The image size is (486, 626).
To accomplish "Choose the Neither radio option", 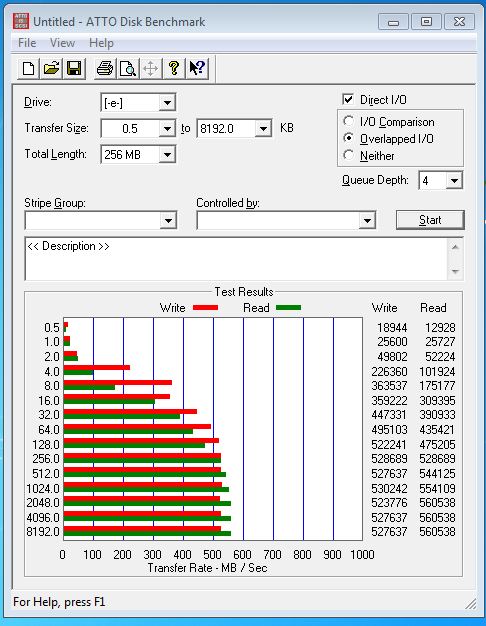I will coord(348,155).
